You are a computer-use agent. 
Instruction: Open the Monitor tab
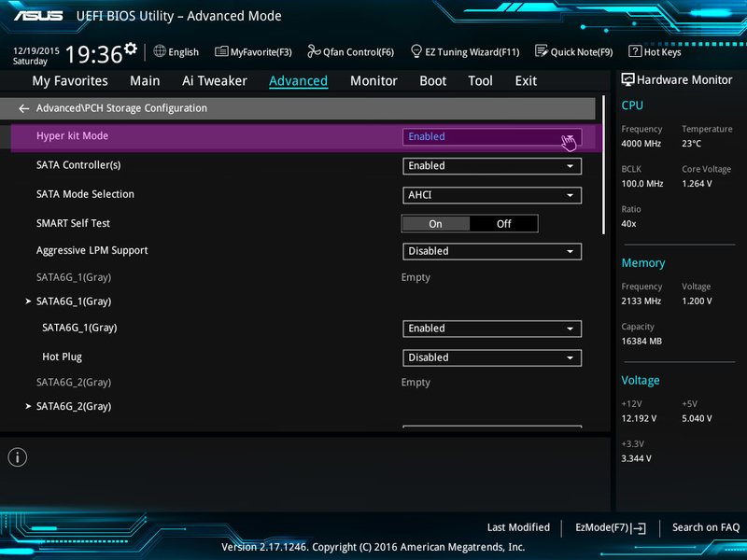click(x=374, y=81)
